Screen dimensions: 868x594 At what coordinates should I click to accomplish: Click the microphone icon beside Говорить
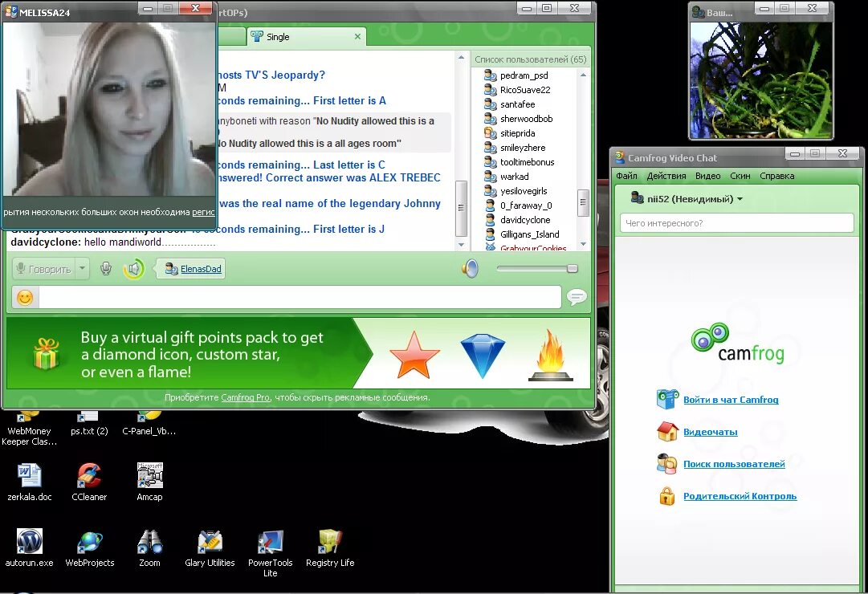106,269
